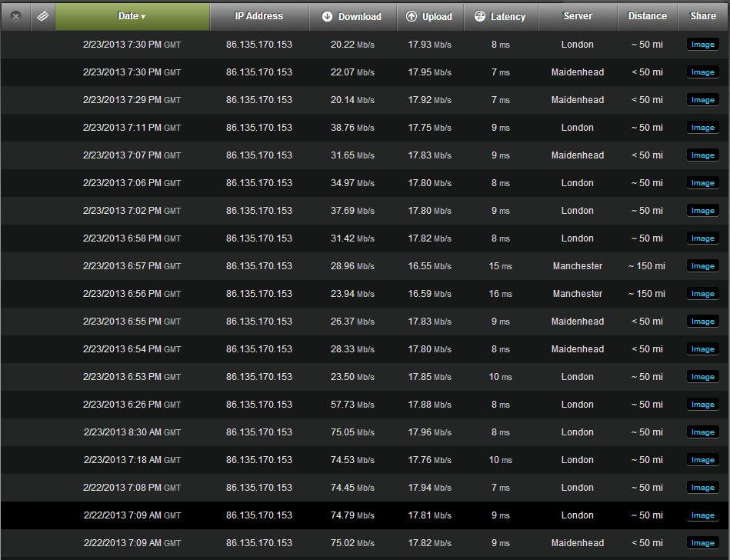Click the Latency arrows icon in header
Image resolution: width=730 pixels, height=560 pixels.
pos(479,16)
